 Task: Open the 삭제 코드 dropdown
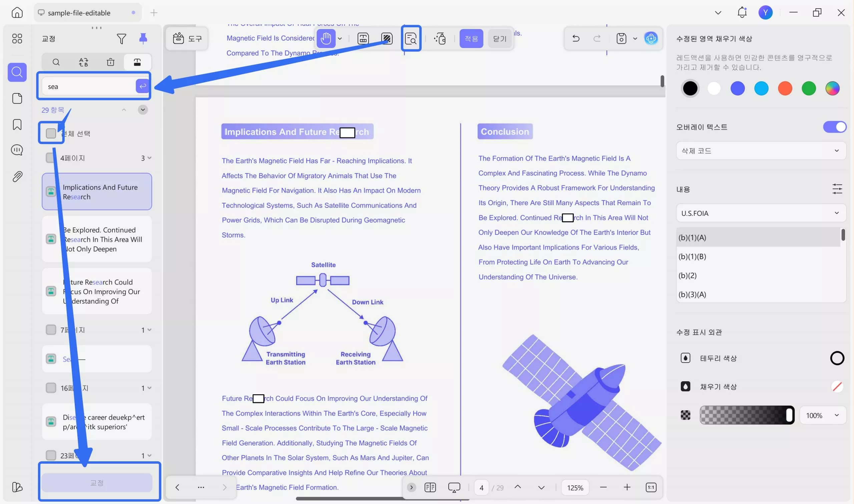(x=761, y=151)
